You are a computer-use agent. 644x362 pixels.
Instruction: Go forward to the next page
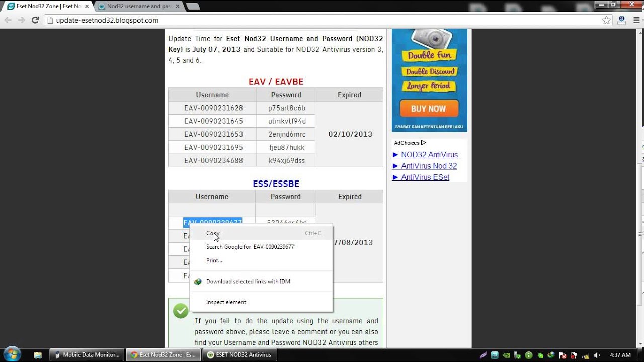tap(21, 20)
